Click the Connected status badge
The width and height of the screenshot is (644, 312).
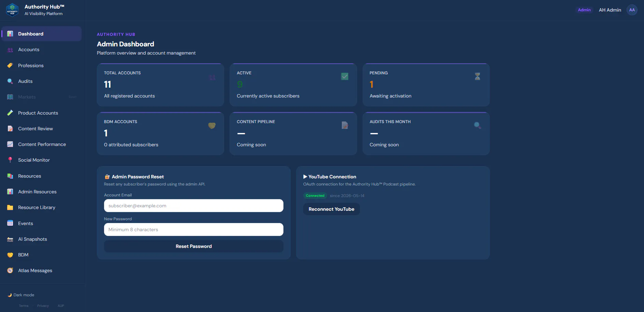pyautogui.click(x=315, y=196)
